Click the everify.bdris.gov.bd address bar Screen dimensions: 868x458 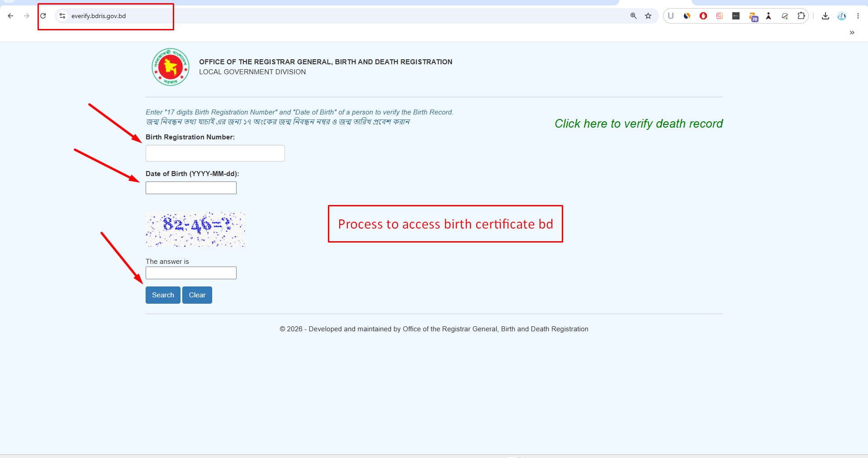pos(344,16)
